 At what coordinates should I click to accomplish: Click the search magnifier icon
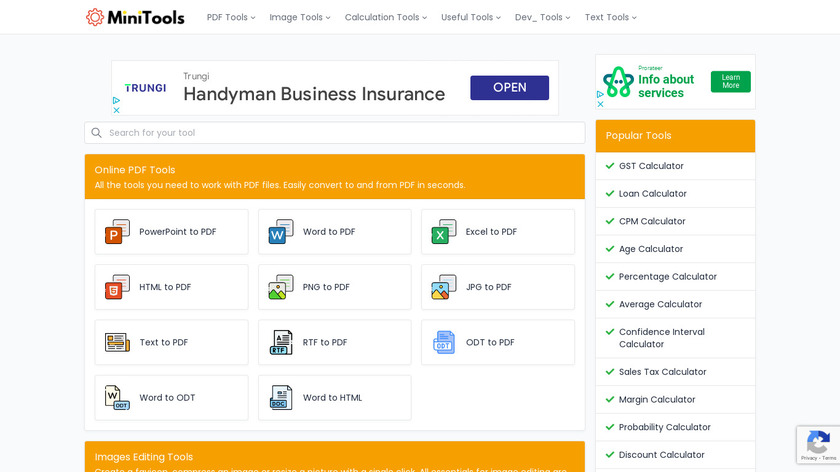tap(96, 133)
